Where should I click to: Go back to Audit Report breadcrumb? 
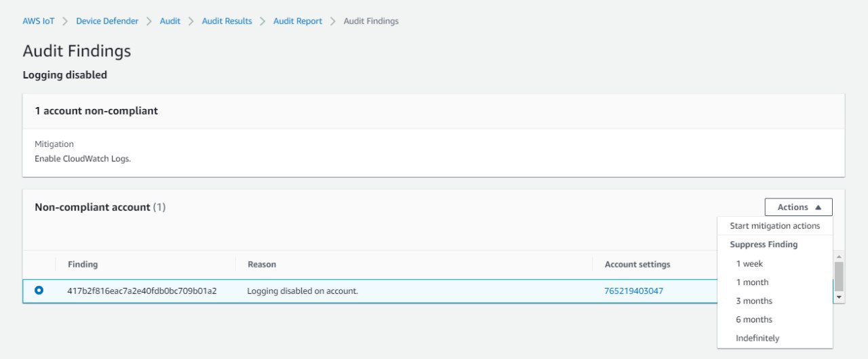point(298,21)
